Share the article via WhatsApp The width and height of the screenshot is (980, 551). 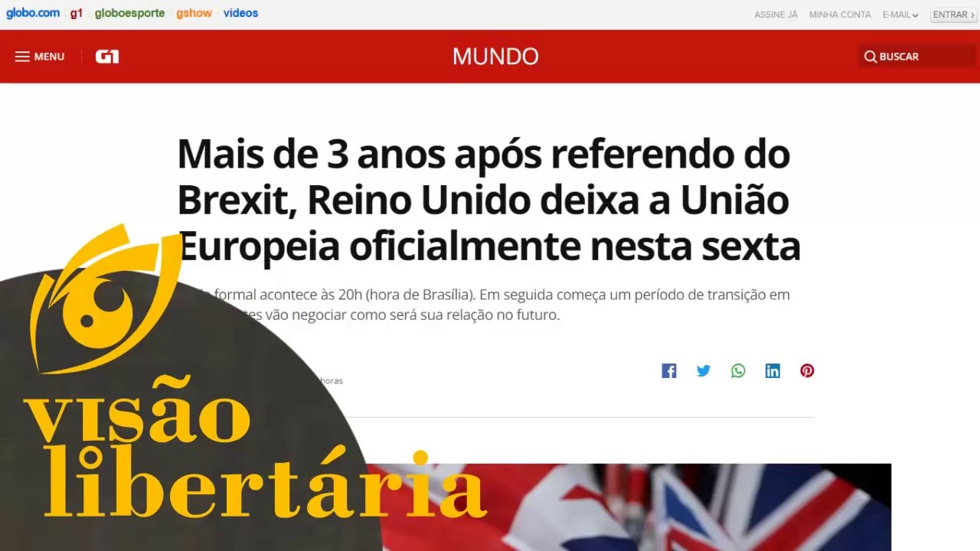[x=738, y=371]
